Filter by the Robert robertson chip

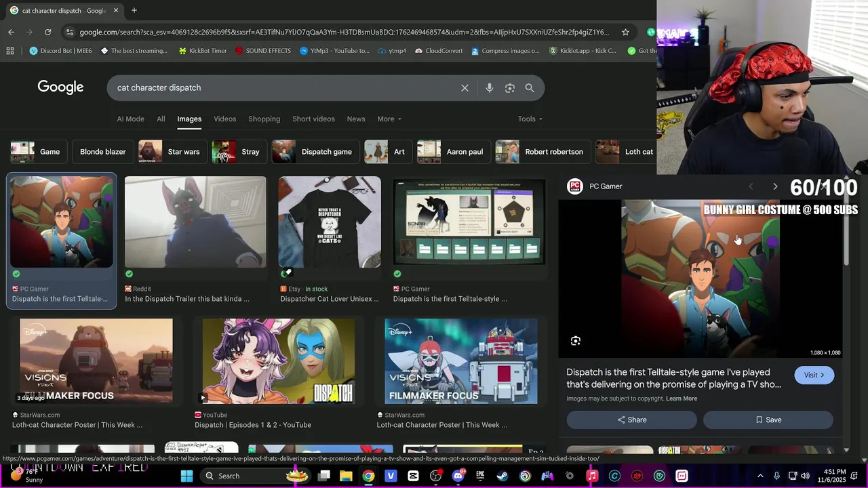542,152
